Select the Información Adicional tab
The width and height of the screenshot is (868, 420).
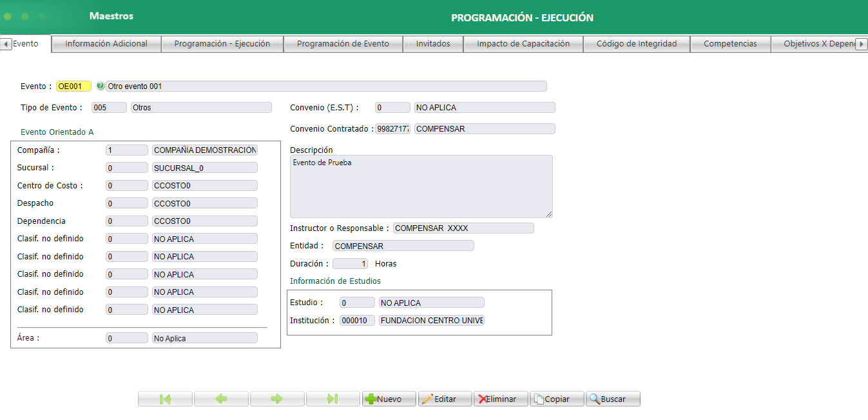107,43
